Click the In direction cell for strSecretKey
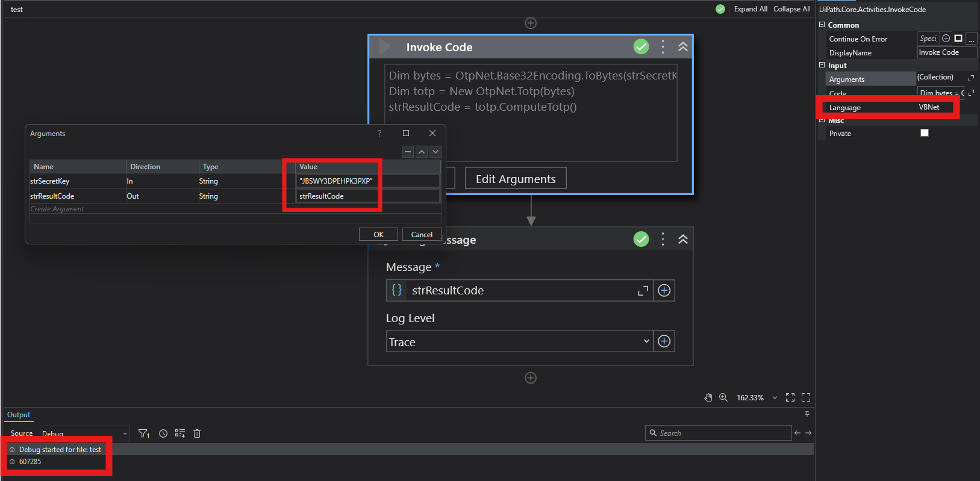Screen dimensions: 980x481 click(x=162, y=181)
